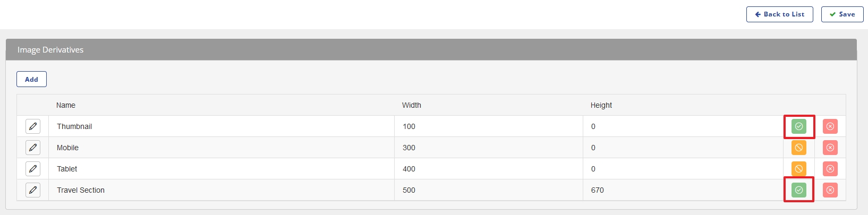
Task: Enable the Mobile derivative via orange icon
Action: (798, 148)
